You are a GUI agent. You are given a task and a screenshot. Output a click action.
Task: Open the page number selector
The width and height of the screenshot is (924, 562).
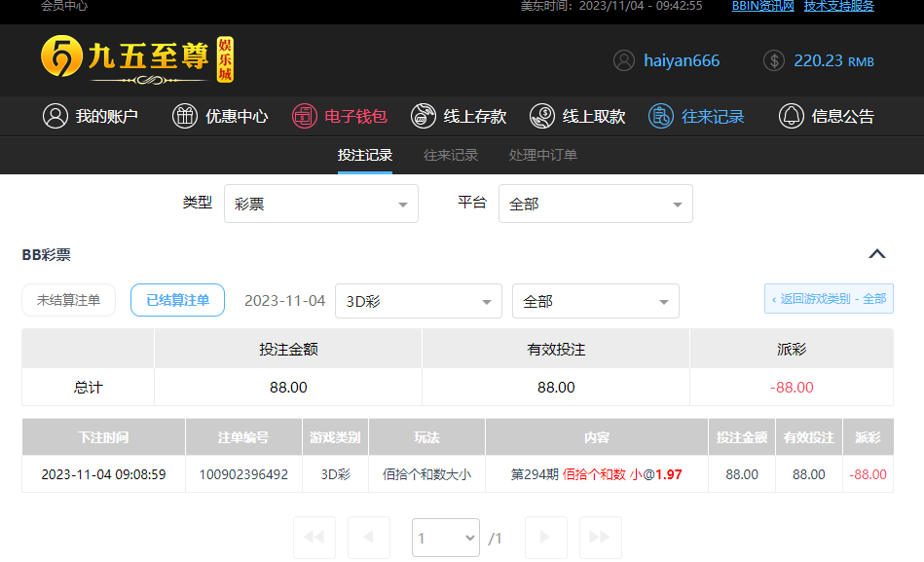tap(446, 538)
